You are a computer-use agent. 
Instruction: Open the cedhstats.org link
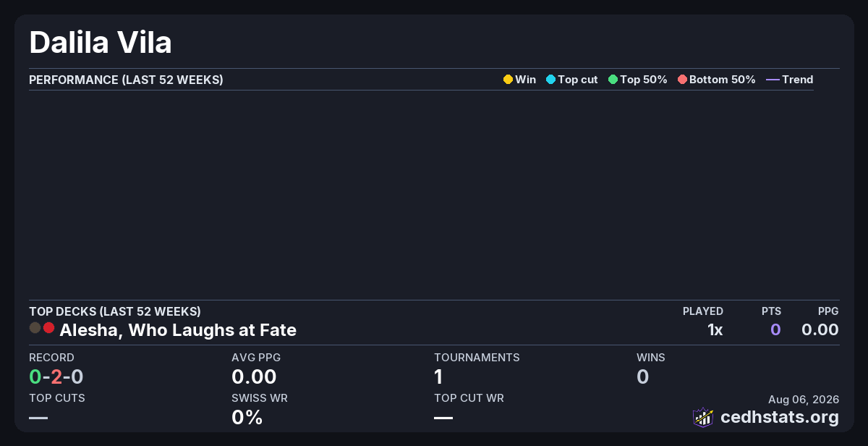(x=780, y=417)
